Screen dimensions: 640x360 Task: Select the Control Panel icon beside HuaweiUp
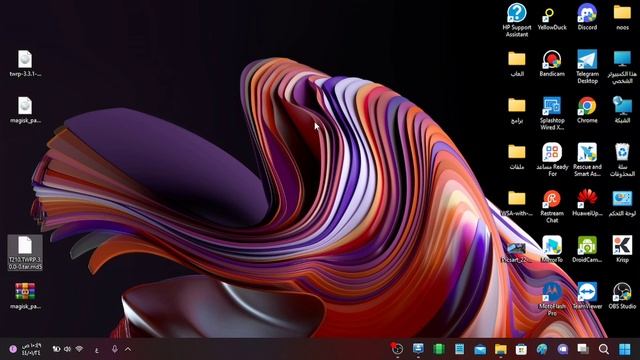pyautogui.click(x=622, y=203)
